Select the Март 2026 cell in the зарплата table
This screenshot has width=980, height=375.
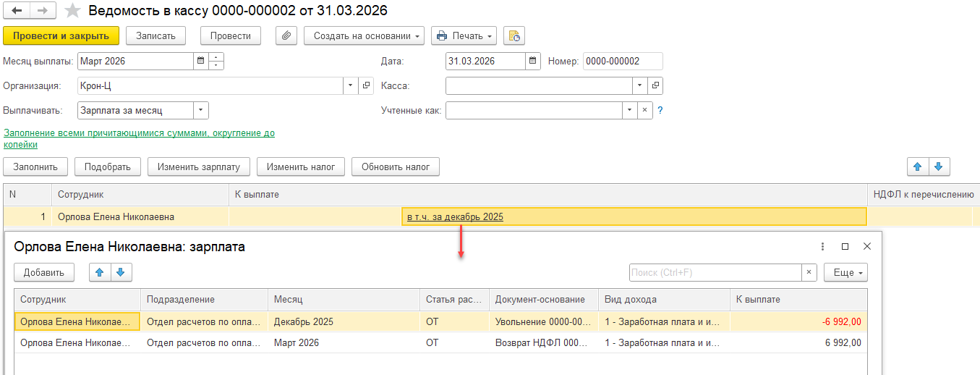pos(344,342)
